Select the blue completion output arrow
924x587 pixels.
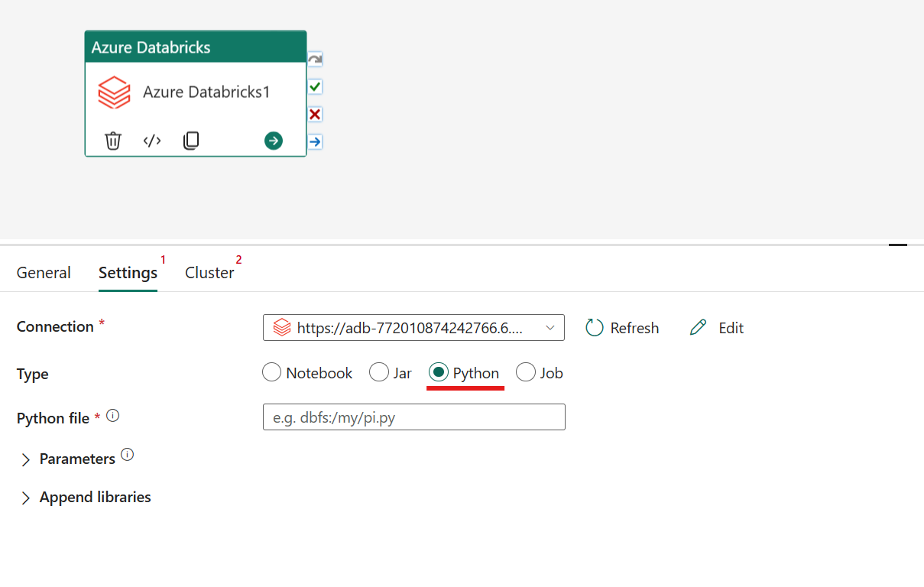(314, 141)
